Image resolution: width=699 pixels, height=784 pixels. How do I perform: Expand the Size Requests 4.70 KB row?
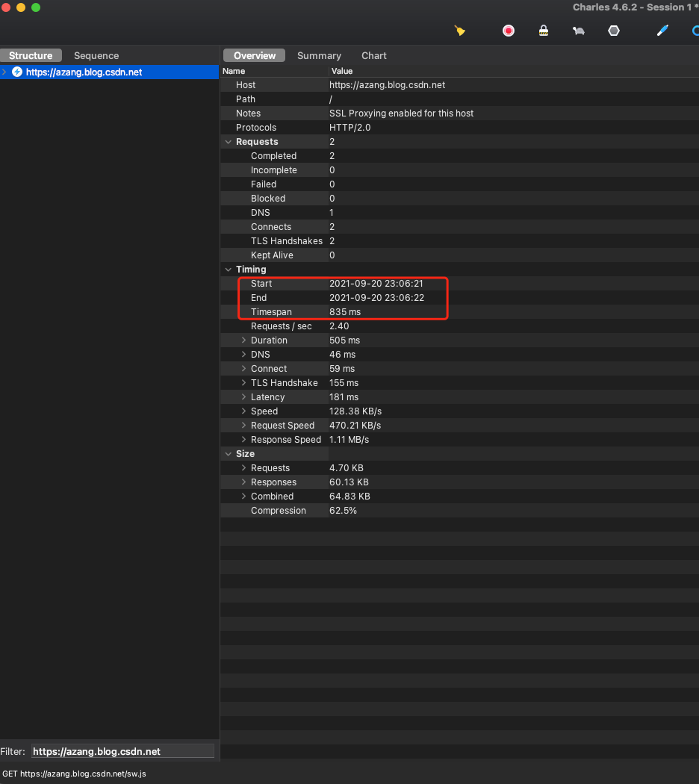pyautogui.click(x=243, y=467)
